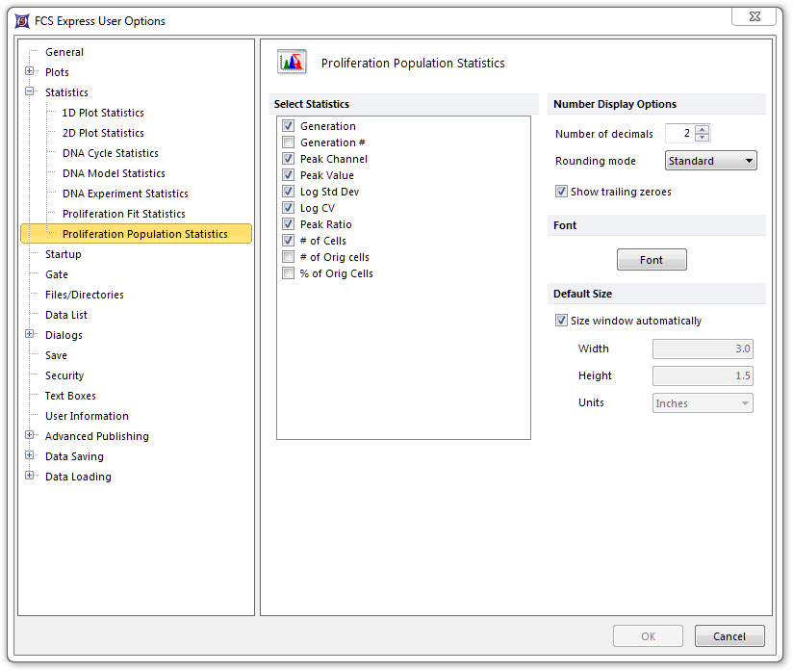
Task: Expand the Data Loading tree node
Action: pyautogui.click(x=30, y=477)
